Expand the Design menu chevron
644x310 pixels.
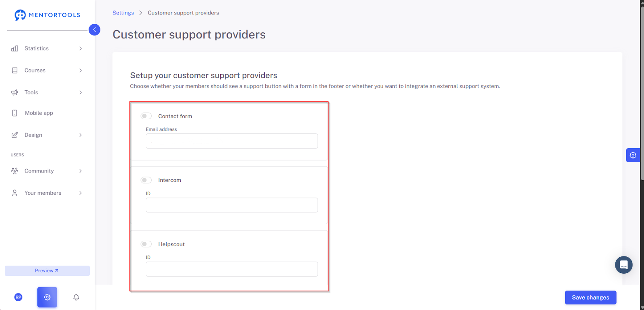tap(80, 135)
